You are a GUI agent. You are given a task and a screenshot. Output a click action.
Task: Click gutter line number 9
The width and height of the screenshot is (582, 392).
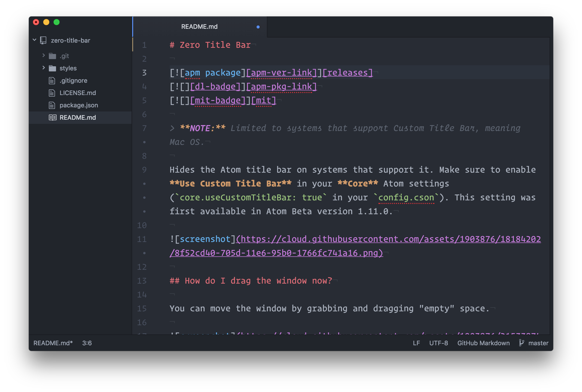click(144, 170)
